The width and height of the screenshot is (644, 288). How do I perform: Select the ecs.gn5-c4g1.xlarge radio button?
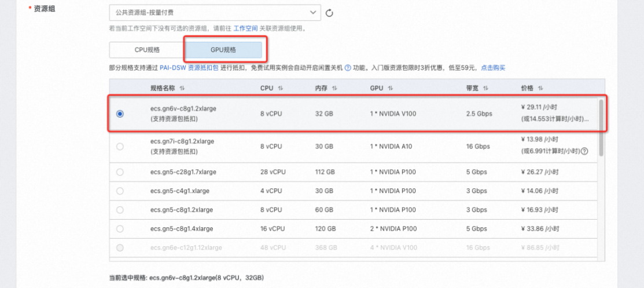120,191
